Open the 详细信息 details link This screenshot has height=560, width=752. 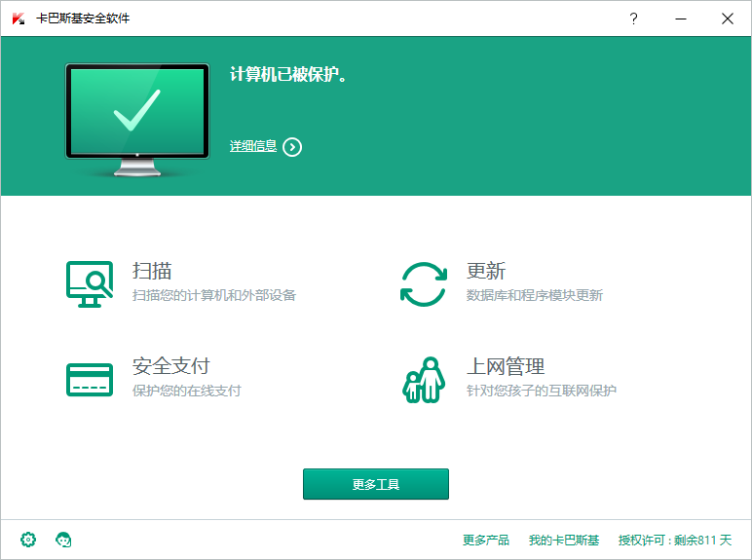click(252, 146)
